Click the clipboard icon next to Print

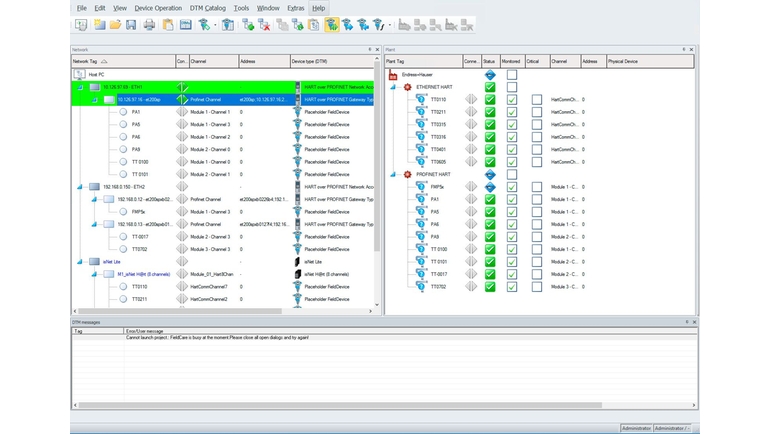(168, 25)
